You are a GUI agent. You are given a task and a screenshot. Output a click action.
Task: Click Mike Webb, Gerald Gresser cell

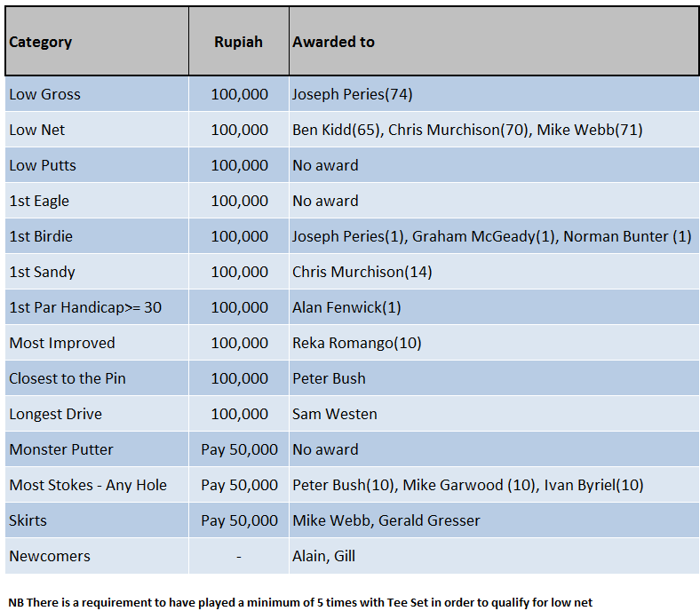[386, 520]
